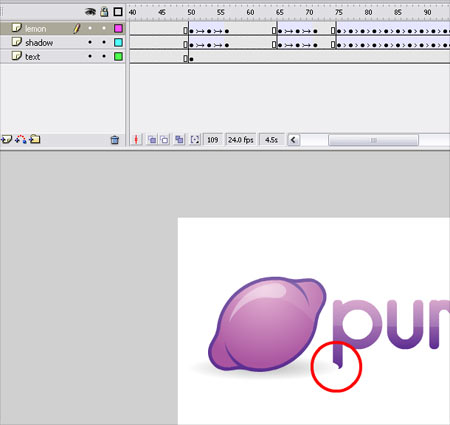
Task: Click the cyan outline swatch of shadow layer
Action: pyautogui.click(x=118, y=42)
